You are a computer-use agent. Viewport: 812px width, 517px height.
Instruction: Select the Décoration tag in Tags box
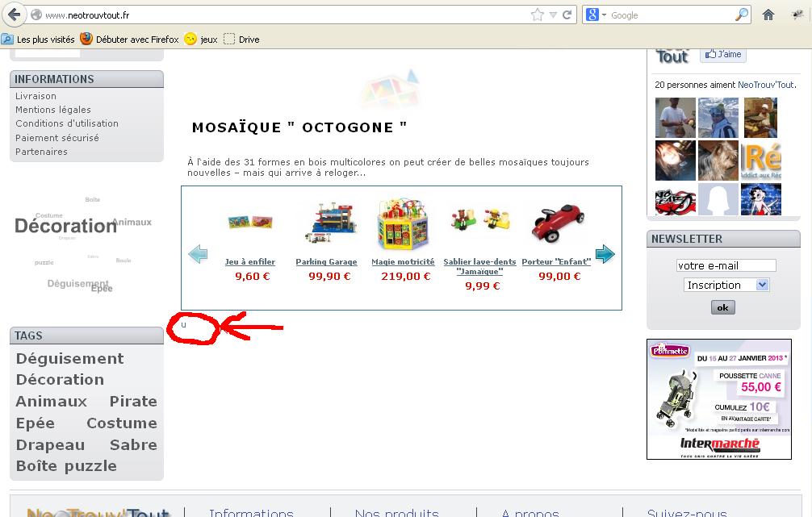[60, 380]
